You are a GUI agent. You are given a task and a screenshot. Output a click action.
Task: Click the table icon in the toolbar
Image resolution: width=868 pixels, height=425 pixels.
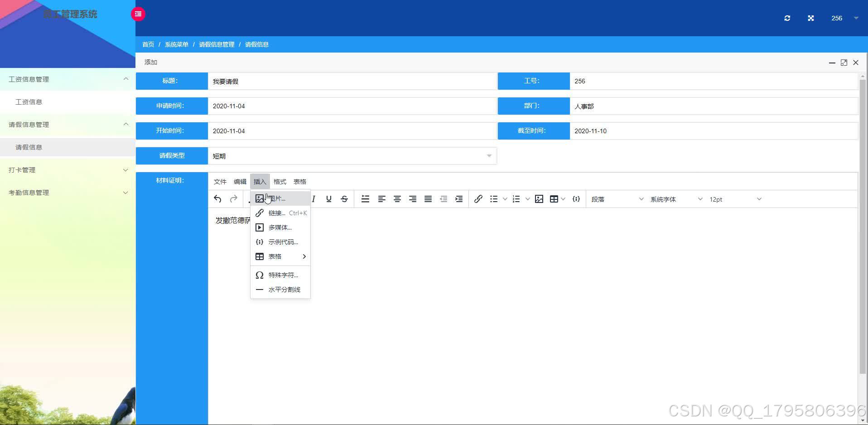(x=554, y=199)
